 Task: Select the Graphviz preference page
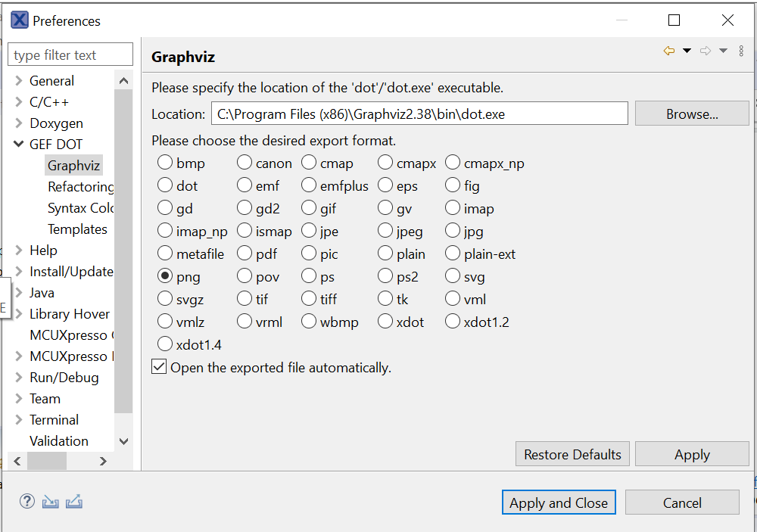pos(74,166)
